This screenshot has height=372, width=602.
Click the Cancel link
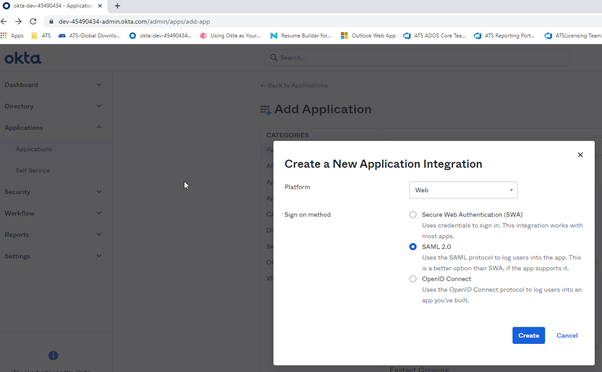click(x=567, y=336)
